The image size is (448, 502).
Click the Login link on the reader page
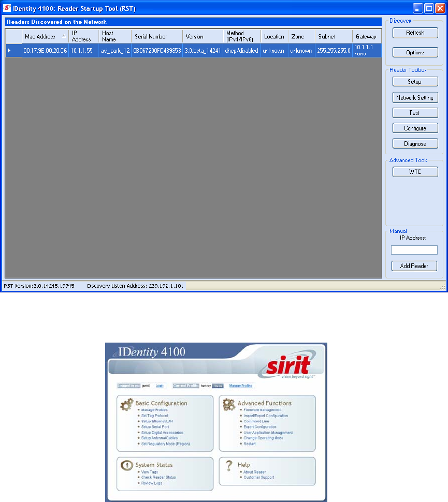pyautogui.click(x=160, y=386)
